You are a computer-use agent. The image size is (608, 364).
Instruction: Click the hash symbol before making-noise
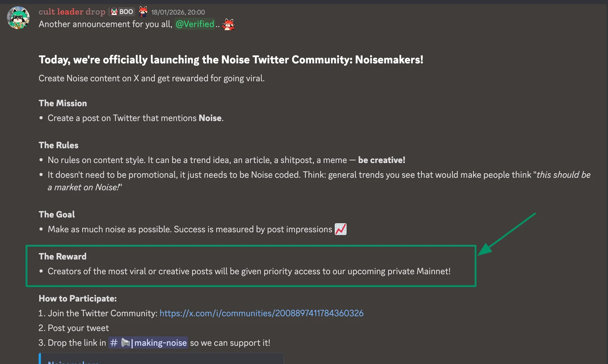[x=114, y=343]
